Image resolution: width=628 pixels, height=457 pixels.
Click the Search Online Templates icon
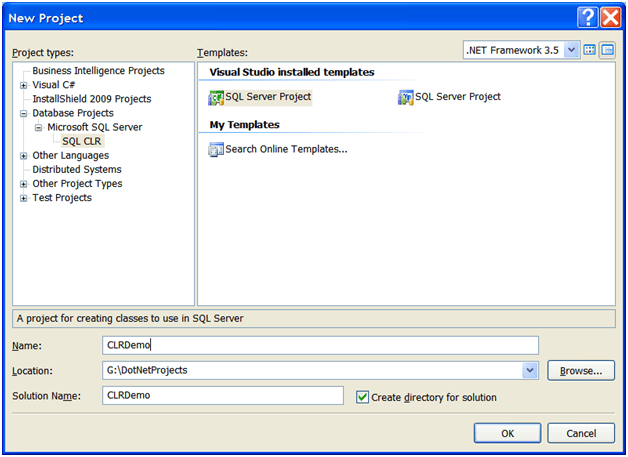coord(215,149)
